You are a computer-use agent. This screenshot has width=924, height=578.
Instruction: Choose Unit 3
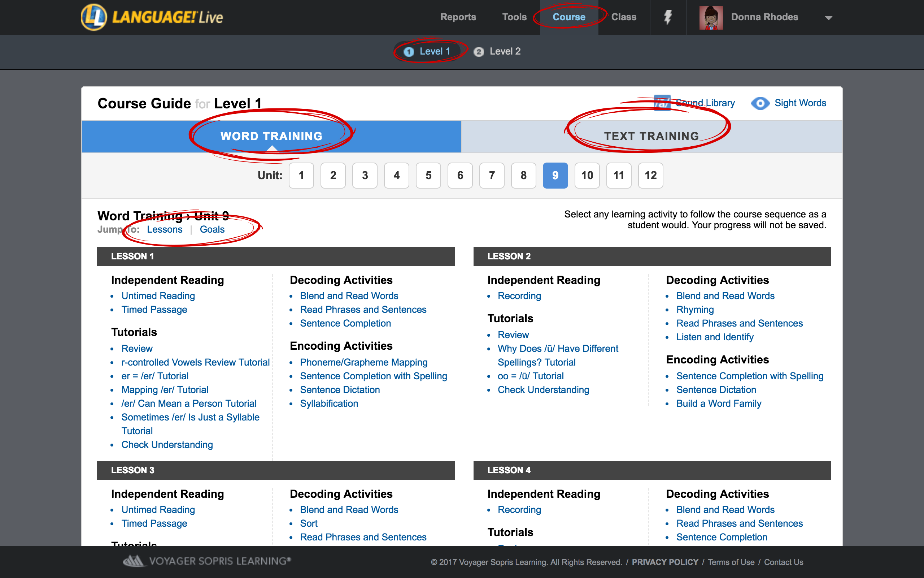point(365,176)
